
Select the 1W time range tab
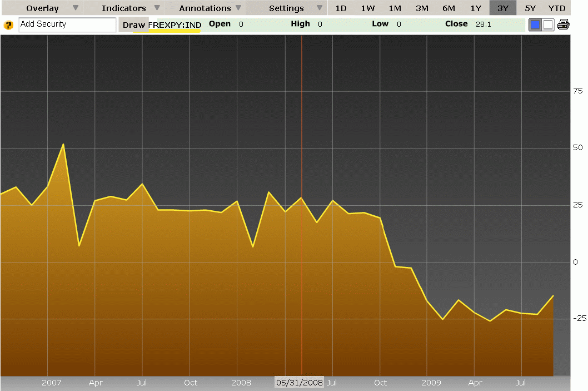pos(367,8)
